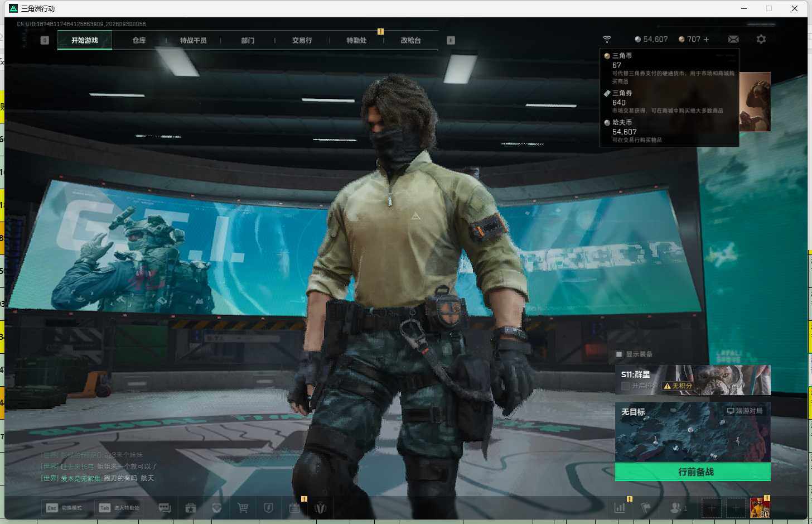Open the player avatar with level 60

[x=760, y=508]
